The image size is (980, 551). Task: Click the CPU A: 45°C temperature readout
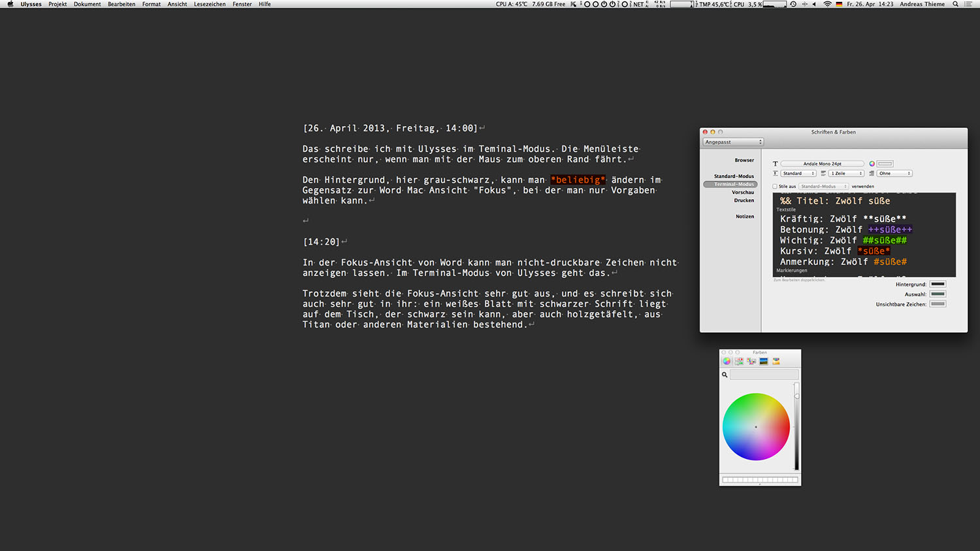(512, 4)
